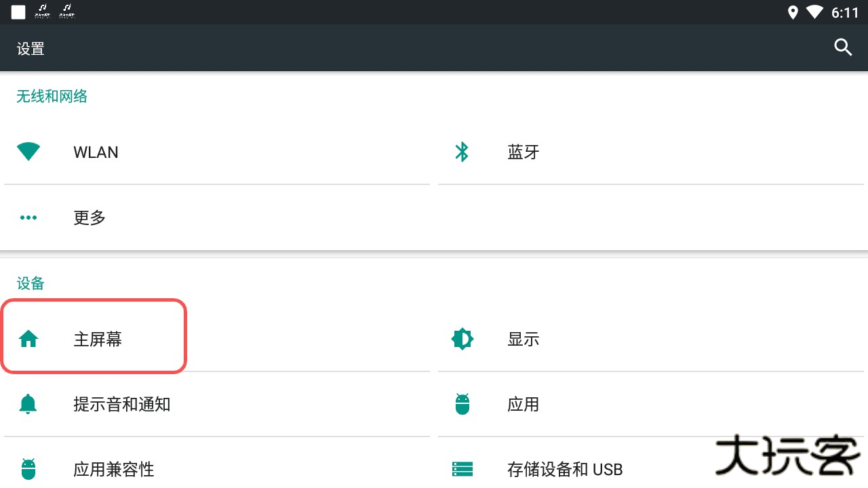
Task: Click a music note notification icon
Action: (x=41, y=10)
